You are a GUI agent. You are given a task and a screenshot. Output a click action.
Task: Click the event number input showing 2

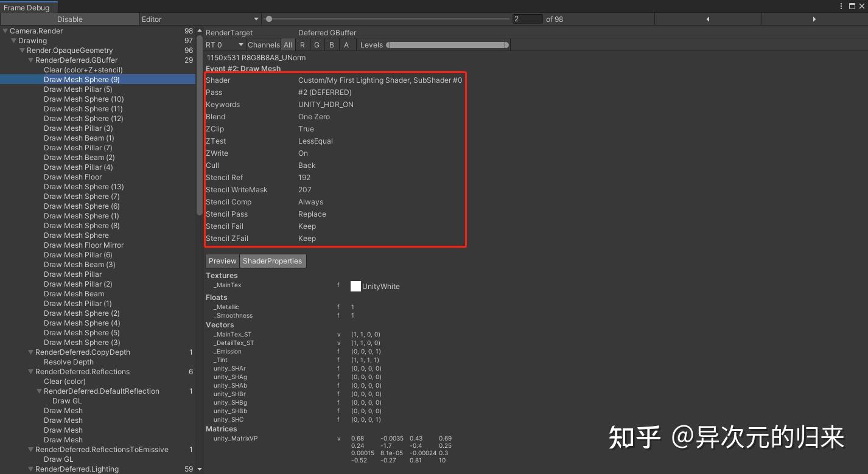tap(527, 19)
